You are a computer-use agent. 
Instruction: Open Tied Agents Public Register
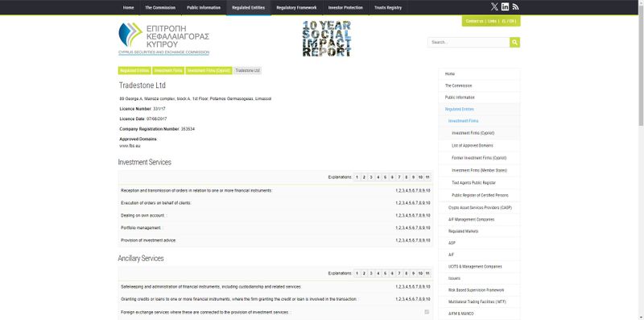(479, 183)
